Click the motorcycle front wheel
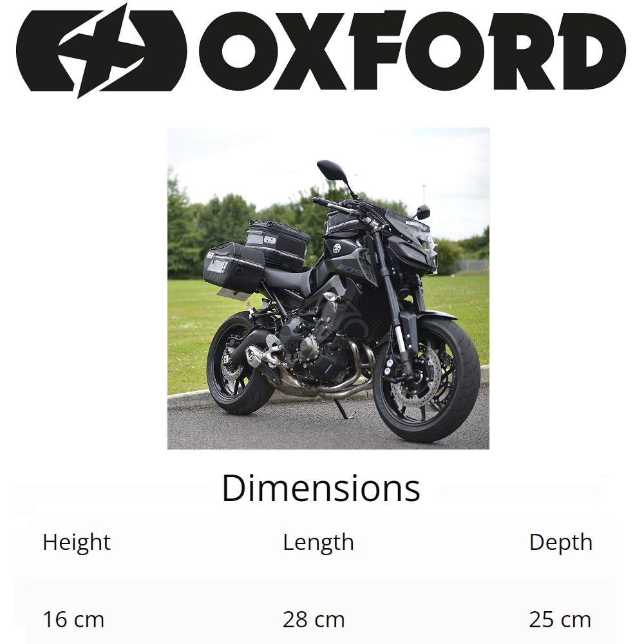Screen dimensions: 644x644 point(427,380)
